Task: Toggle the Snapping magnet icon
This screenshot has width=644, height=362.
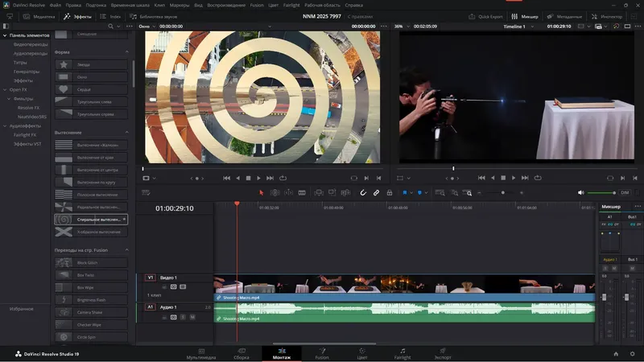Action: point(362,192)
